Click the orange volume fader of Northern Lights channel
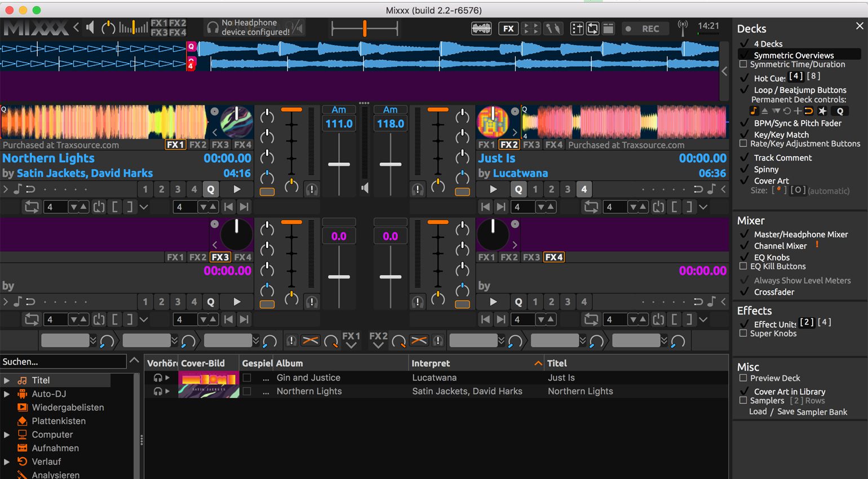Screen dimensions: 868x479 [x=291, y=109]
